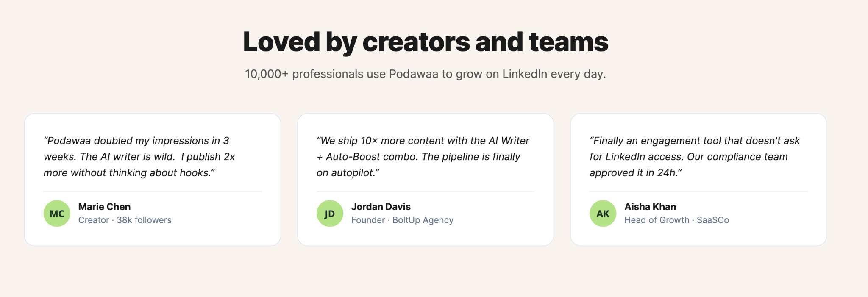Click the JD avatar circle

pyautogui.click(x=330, y=214)
